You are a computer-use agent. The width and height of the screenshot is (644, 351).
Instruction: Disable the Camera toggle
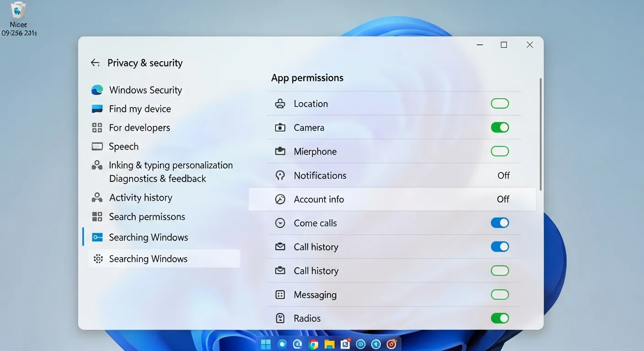pos(500,128)
